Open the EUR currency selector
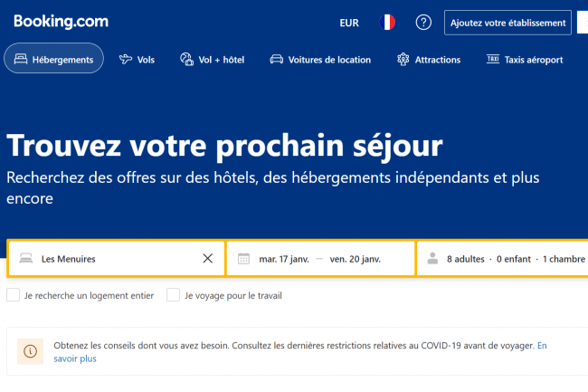 349,23
